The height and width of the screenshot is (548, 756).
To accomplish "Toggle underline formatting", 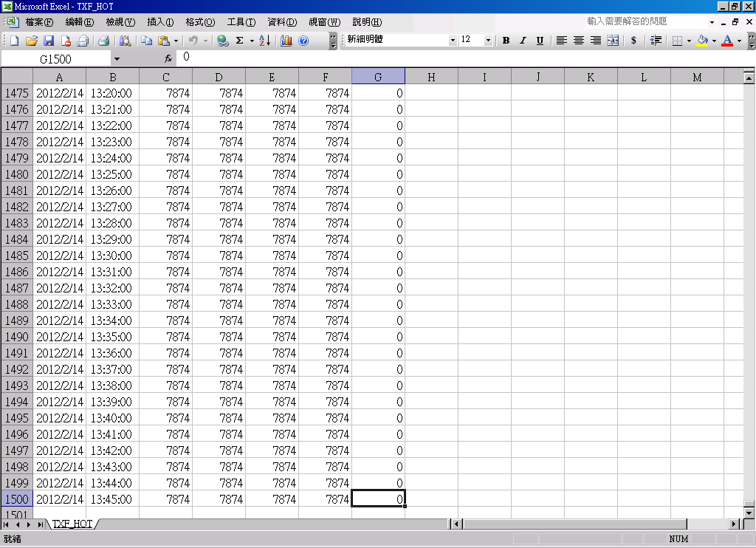I will tap(540, 41).
